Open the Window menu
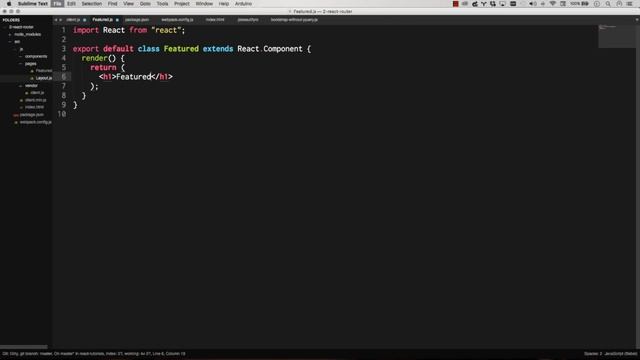The height and width of the screenshot is (360, 640). tap(204, 4)
